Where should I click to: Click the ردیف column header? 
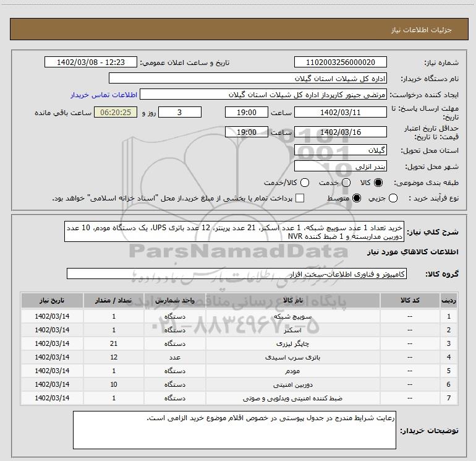449,301
